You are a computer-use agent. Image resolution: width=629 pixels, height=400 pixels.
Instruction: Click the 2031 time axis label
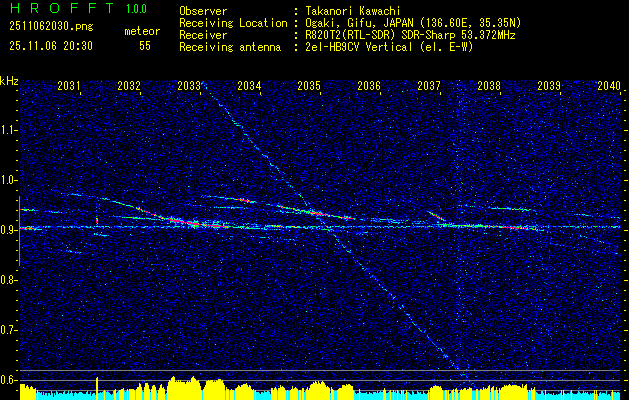pos(69,85)
